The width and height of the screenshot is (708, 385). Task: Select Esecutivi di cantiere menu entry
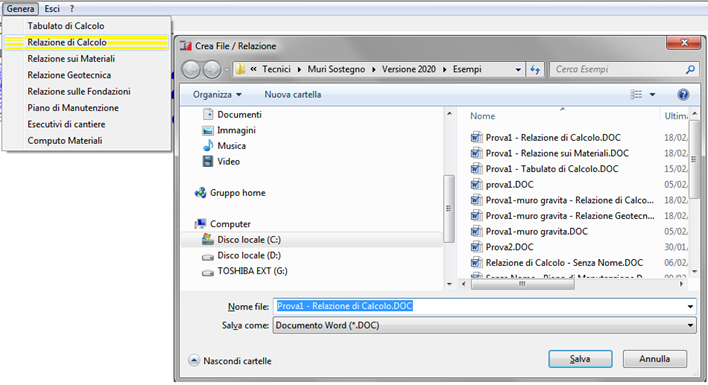[66, 124]
